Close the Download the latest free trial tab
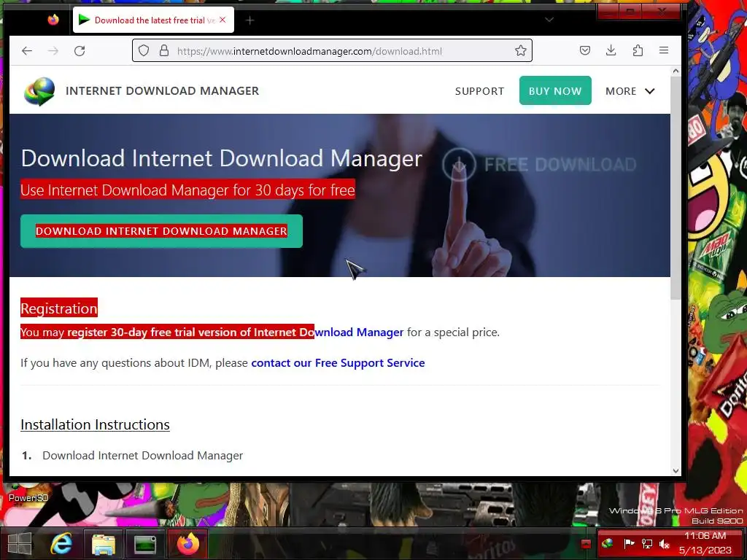Viewport: 747px width, 560px height. [x=222, y=20]
